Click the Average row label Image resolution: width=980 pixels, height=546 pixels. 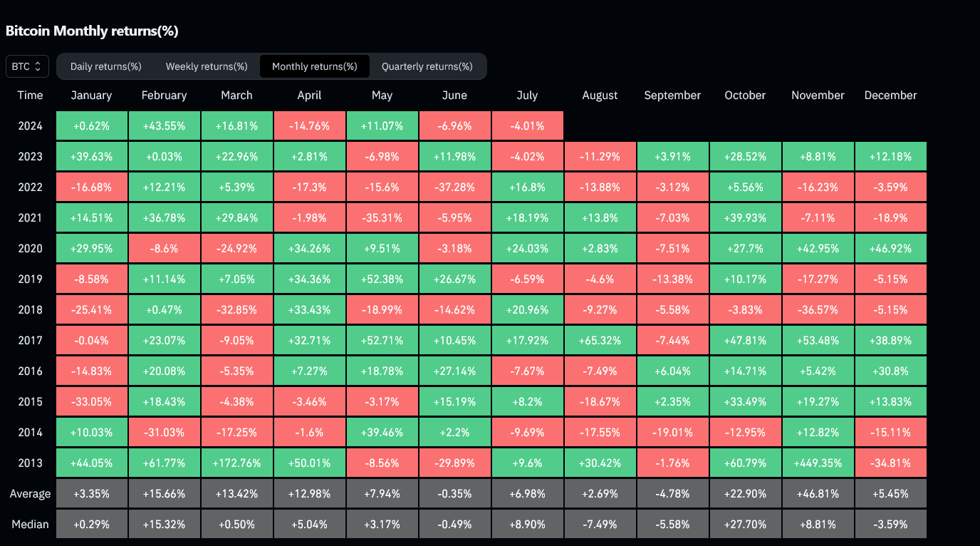click(x=30, y=493)
